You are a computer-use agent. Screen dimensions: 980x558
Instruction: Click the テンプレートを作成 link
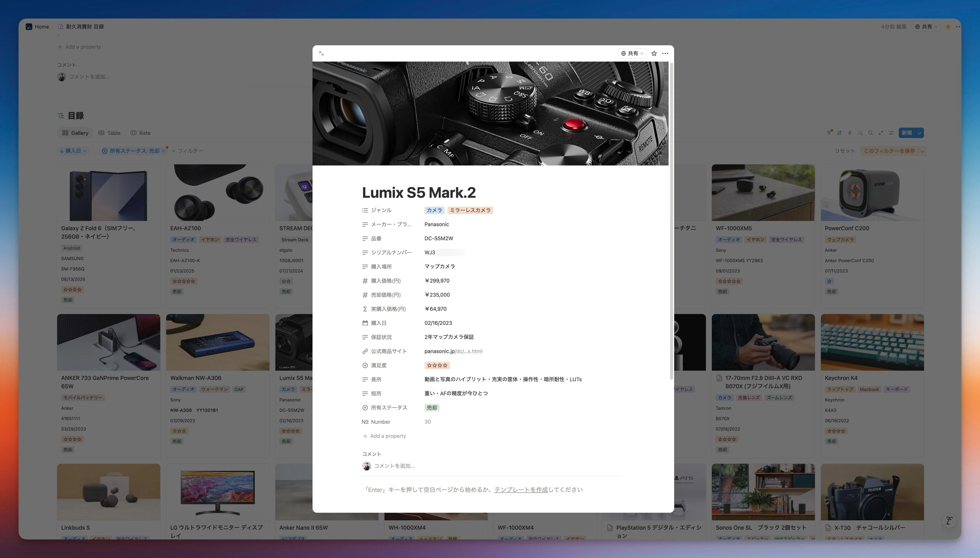(x=521, y=489)
